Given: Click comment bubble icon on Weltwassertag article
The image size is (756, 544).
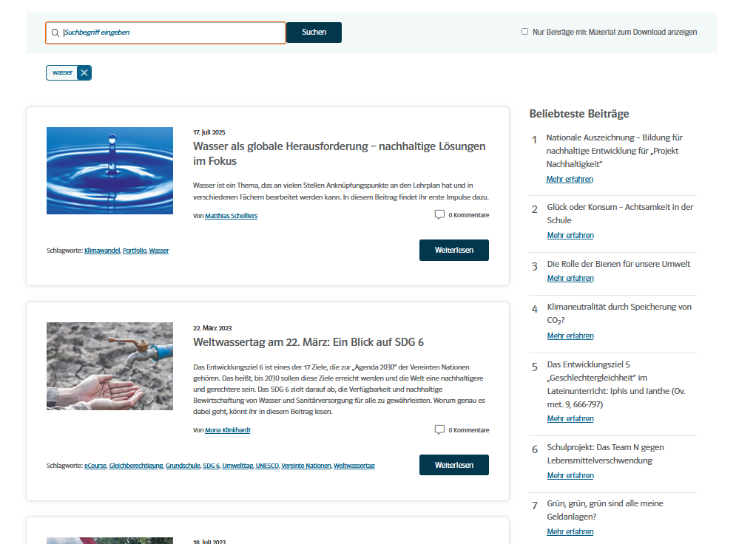Looking at the screenshot, I should pos(439,429).
